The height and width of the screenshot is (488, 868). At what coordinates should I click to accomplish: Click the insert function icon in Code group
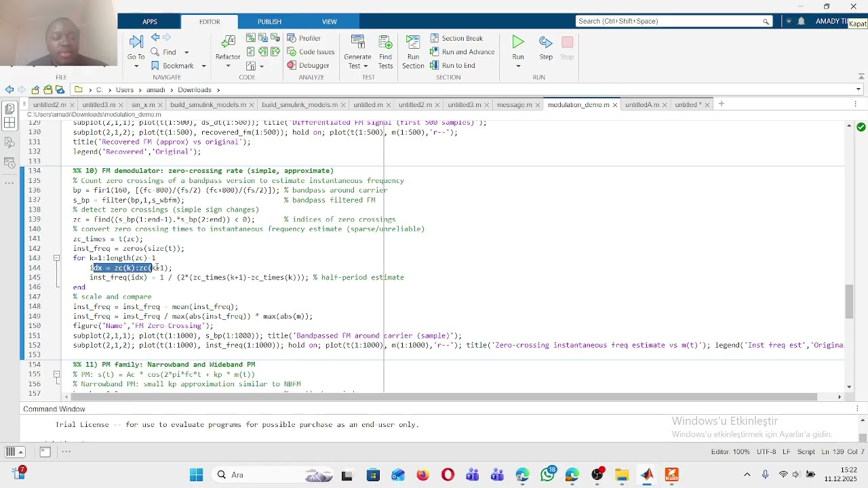point(252,66)
